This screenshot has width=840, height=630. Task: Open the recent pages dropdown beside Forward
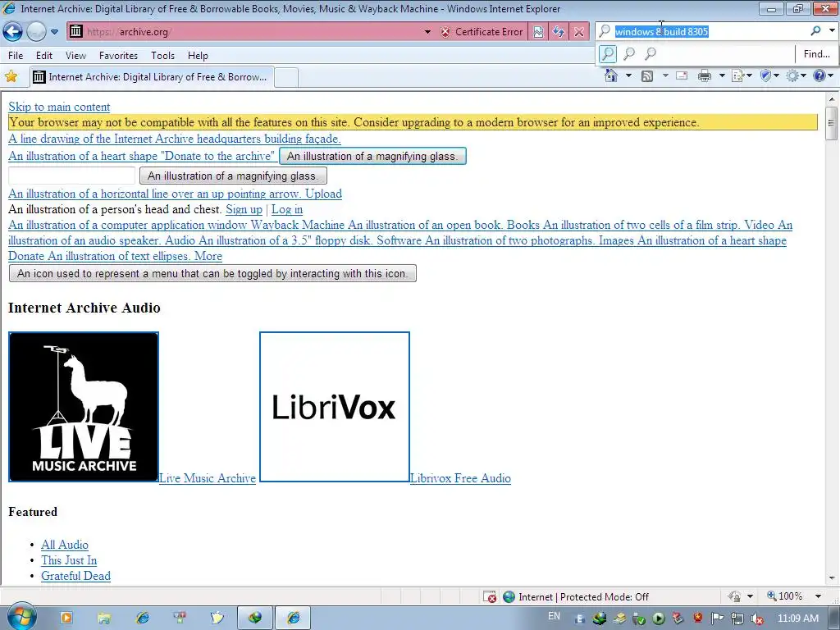pos(55,32)
